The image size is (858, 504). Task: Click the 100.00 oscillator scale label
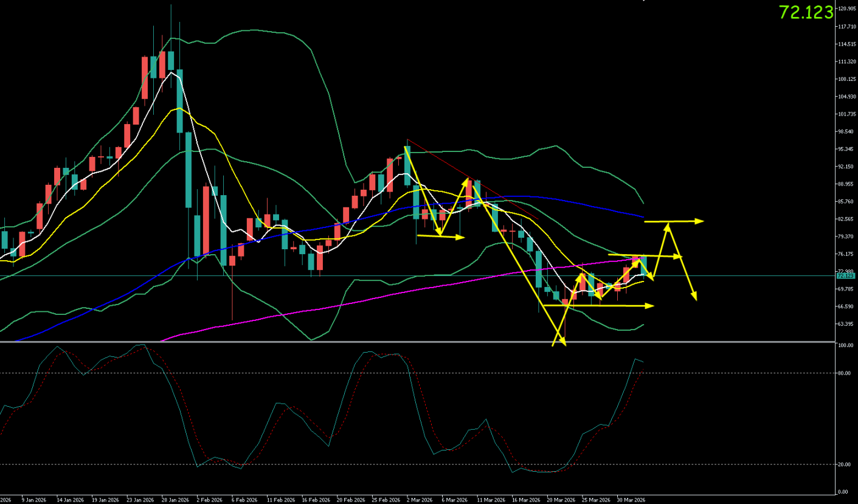(x=844, y=345)
